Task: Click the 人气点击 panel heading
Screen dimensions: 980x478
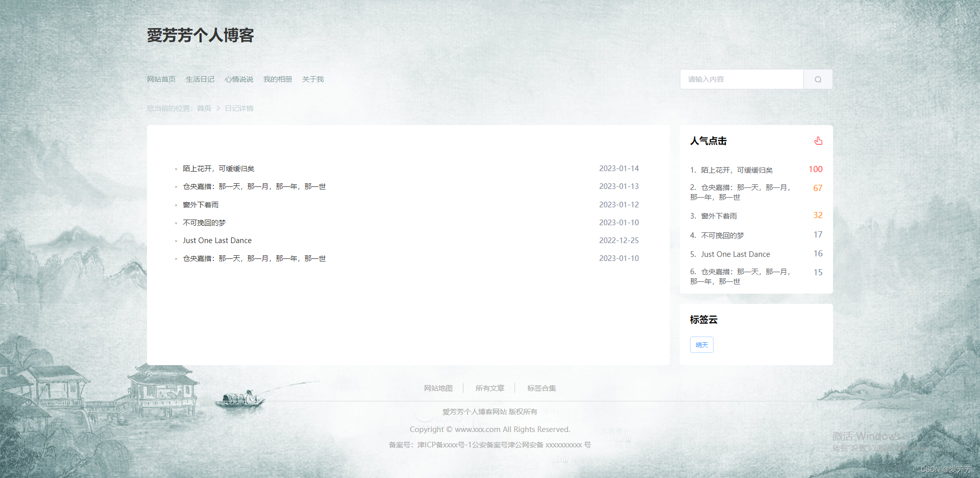Action: pyautogui.click(x=708, y=141)
